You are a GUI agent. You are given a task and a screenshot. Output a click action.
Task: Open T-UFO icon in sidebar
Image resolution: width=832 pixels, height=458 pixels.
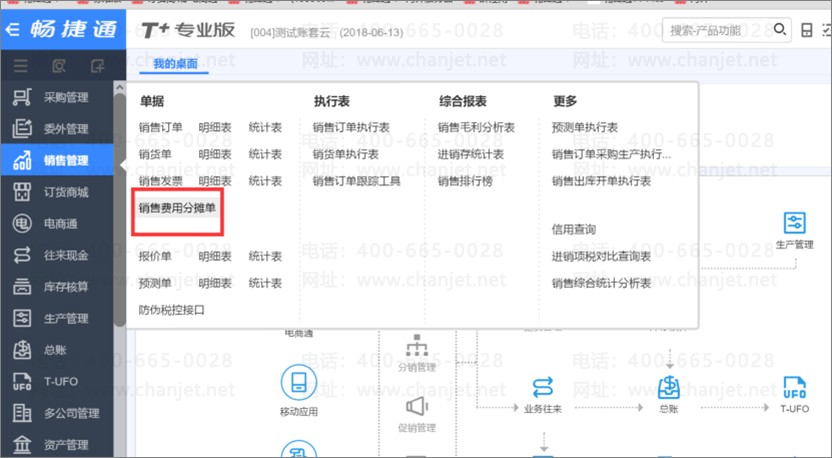[x=22, y=381]
